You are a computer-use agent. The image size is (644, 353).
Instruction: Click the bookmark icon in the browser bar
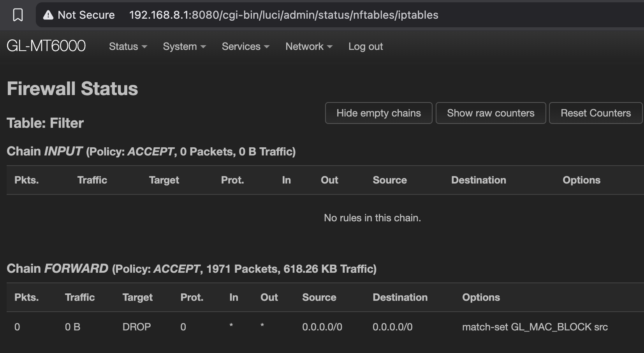[18, 15]
